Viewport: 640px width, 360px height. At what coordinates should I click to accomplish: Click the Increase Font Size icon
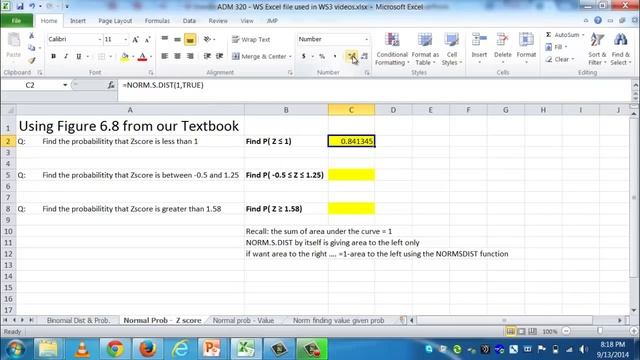[x=136, y=40]
